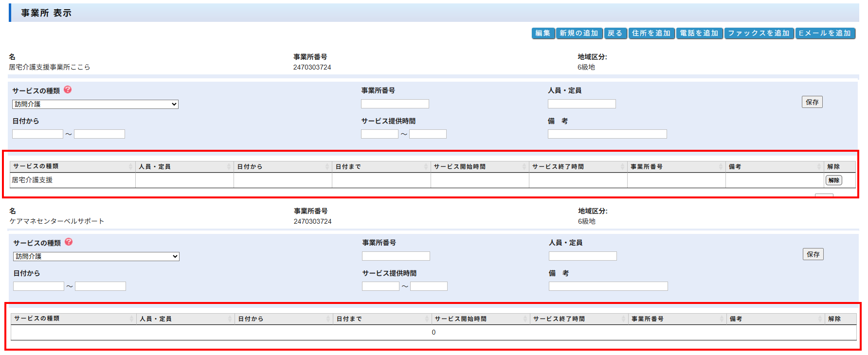Click the 備考 text field in first form
The width and height of the screenshot is (868, 355).
tap(607, 134)
